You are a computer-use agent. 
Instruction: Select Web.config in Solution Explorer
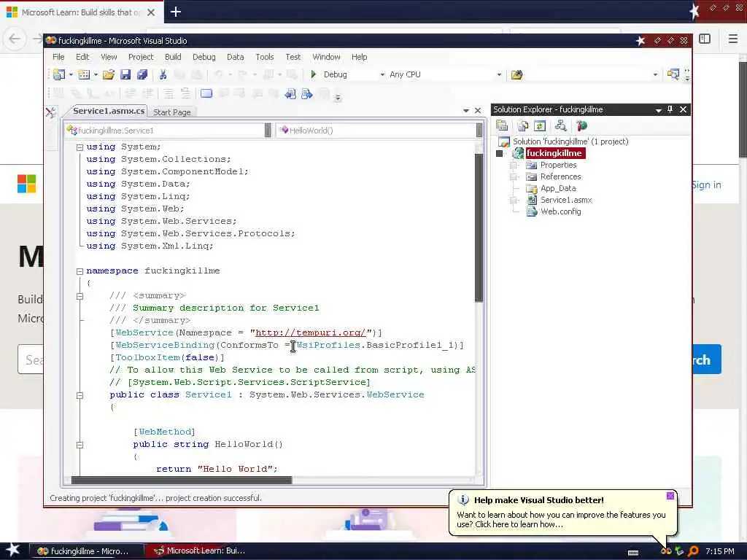[x=560, y=211]
